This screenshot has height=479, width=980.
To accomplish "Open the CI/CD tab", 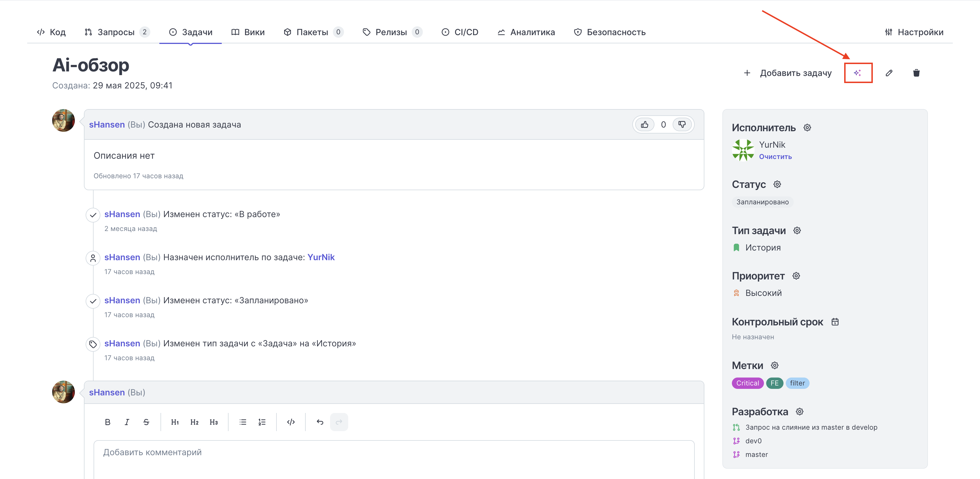I will pyautogui.click(x=460, y=32).
